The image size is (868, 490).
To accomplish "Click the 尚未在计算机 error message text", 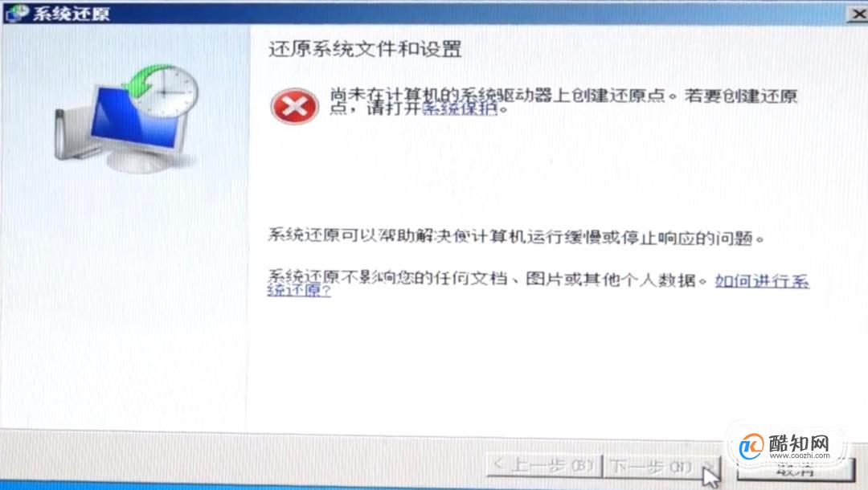I will (563, 101).
